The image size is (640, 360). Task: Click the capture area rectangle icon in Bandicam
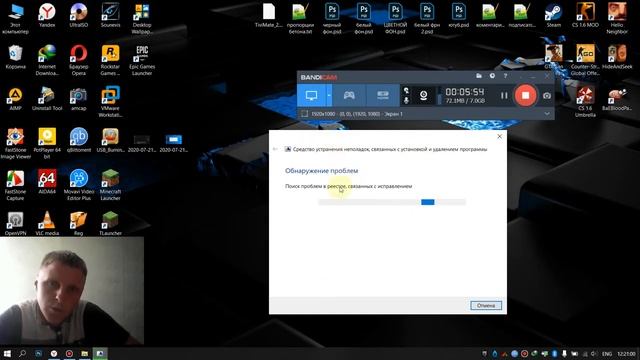pos(304,114)
